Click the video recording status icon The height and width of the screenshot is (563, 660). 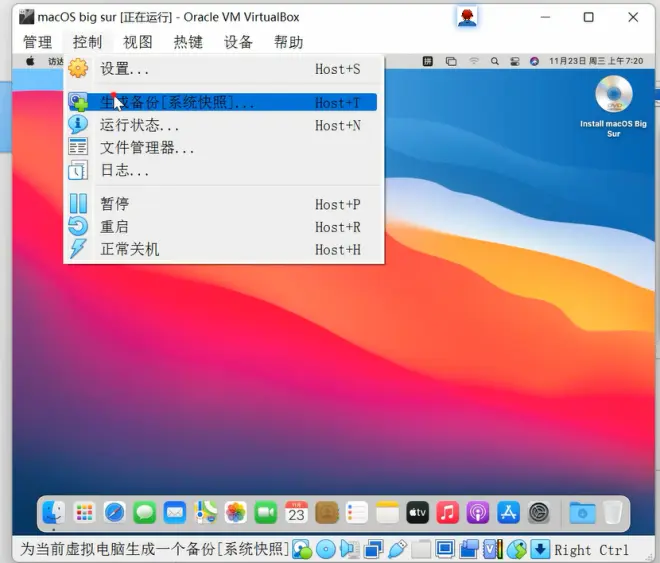coord(468,549)
